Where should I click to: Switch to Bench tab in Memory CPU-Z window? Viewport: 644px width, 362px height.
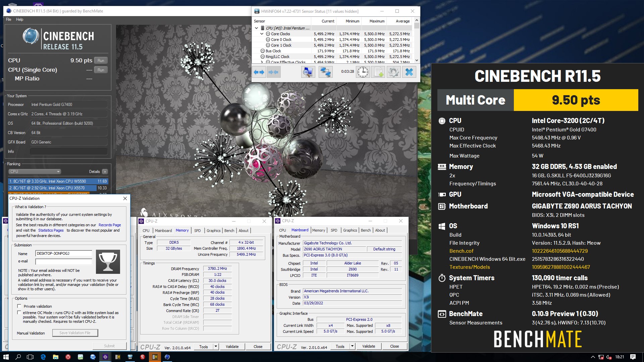(x=229, y=231)
